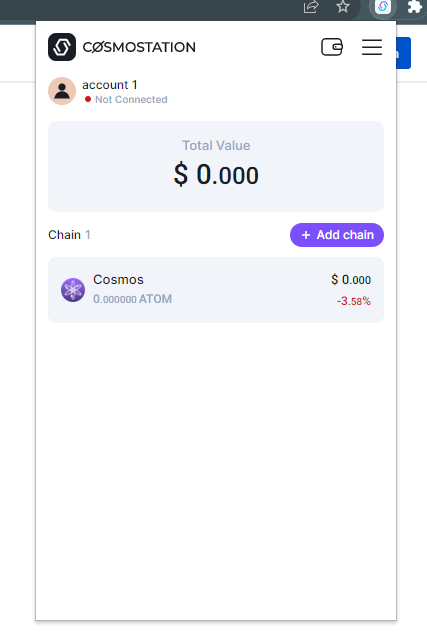Select the Cosmos ATOM chain icon

[73, 290]
